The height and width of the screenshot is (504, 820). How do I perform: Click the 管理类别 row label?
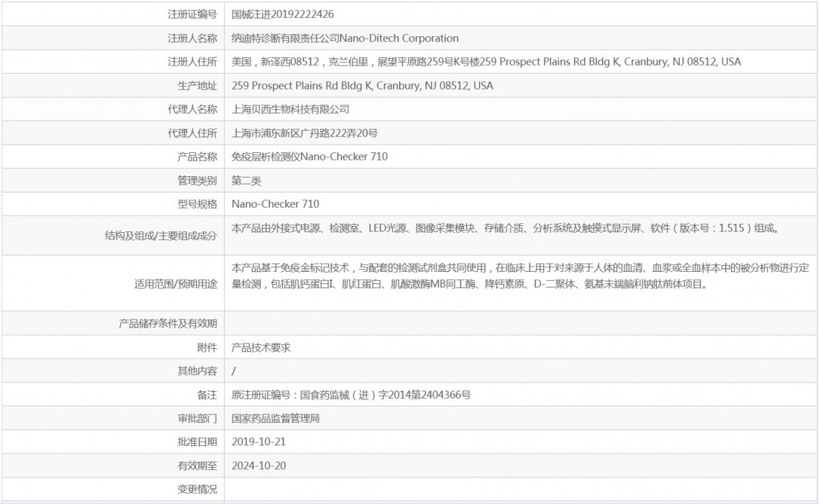(x=197, y=180)
